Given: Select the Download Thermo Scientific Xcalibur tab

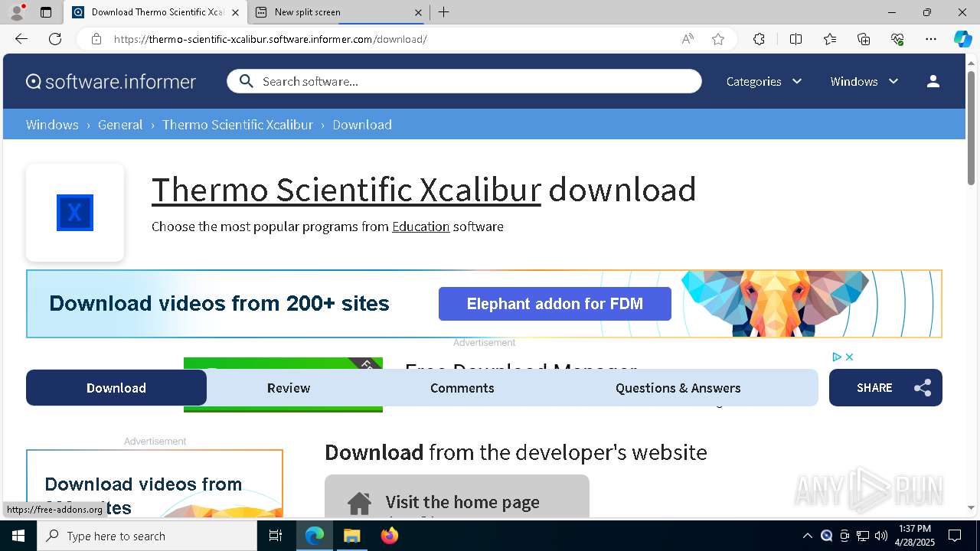Looking at the screenshot, I should click(x=155, y=12).
